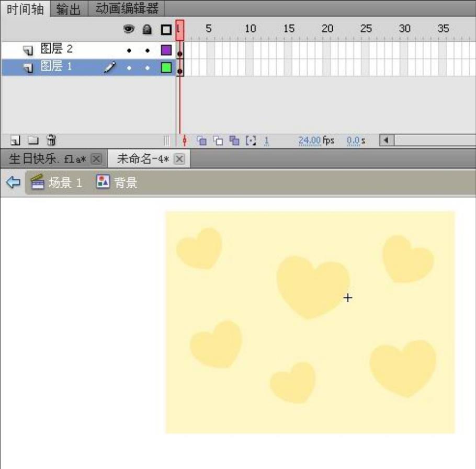Image resolution: width=476 pixels, height=469 pixels.
Task: Toggle outline view for all layers
Action: (166, 30)
